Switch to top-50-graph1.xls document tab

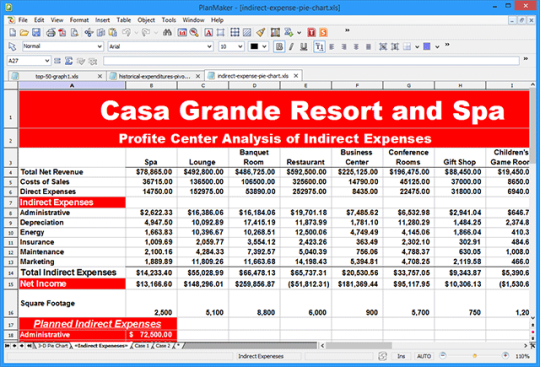[x=57, y=76]
